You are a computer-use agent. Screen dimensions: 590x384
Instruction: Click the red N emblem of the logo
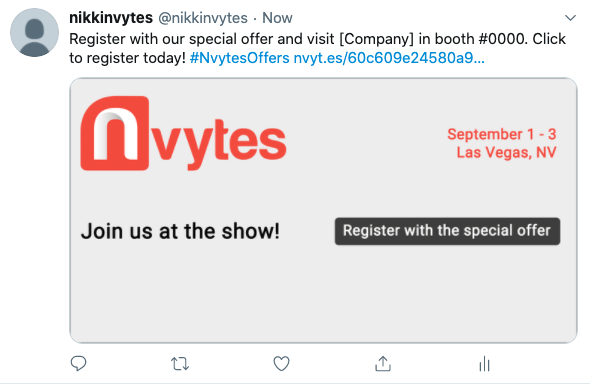point(115,133)
